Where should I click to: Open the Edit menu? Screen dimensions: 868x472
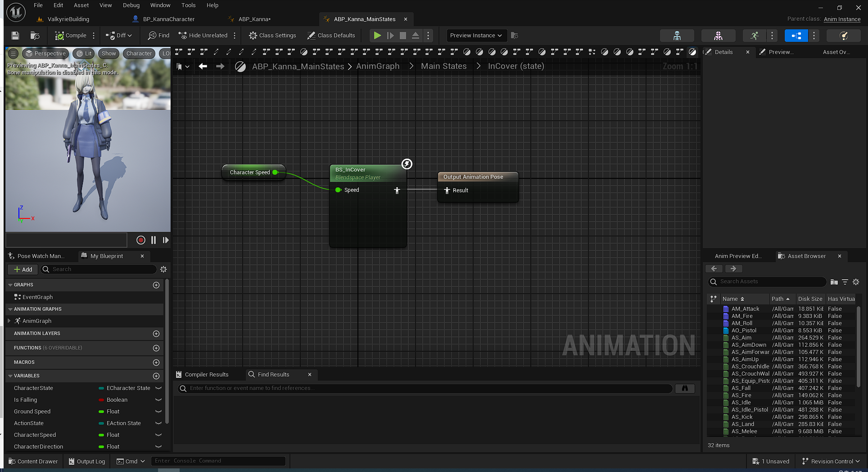coord(59,5)
